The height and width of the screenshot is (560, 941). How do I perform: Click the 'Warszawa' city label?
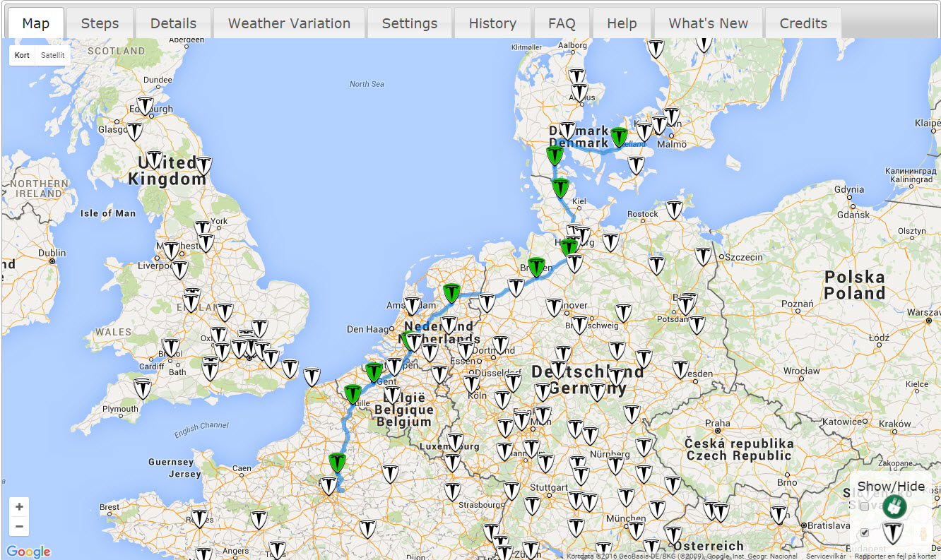point(923,311)
